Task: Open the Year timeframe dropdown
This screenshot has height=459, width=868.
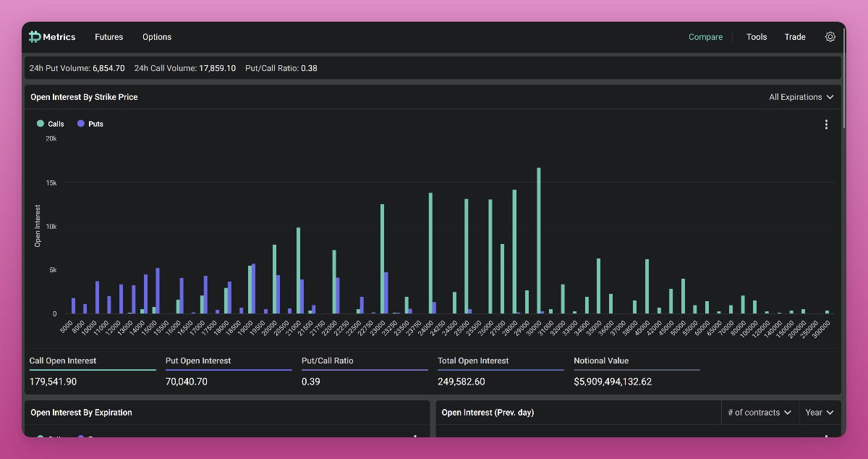Action: pos(819,412)
